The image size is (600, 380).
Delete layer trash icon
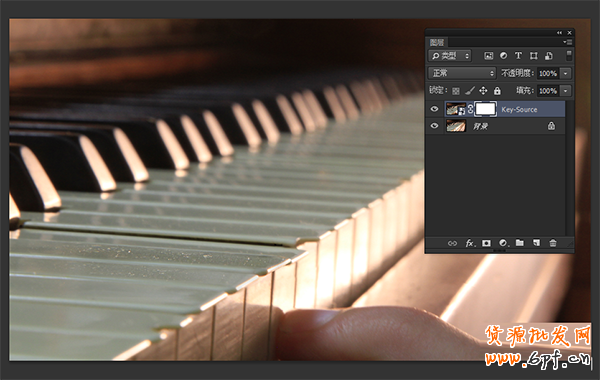coord(553,243)
